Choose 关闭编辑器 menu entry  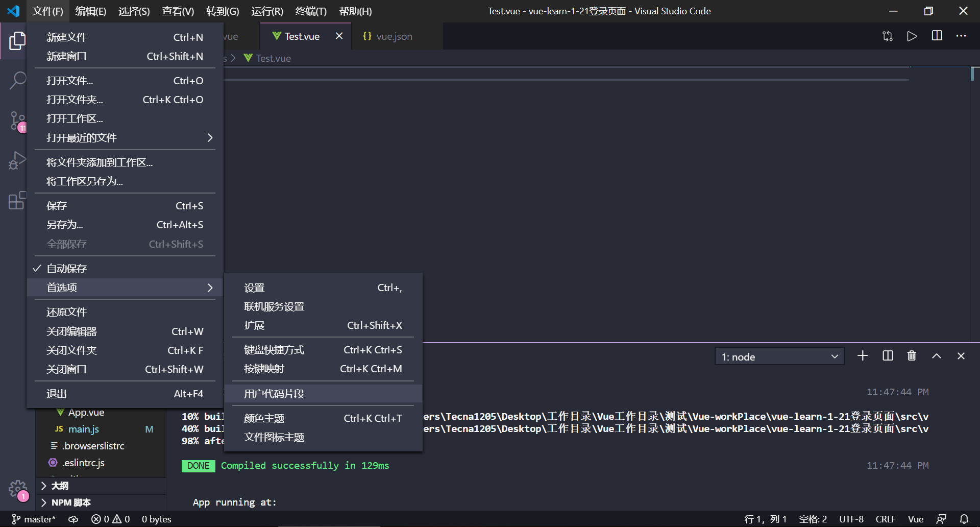[125, 331]
